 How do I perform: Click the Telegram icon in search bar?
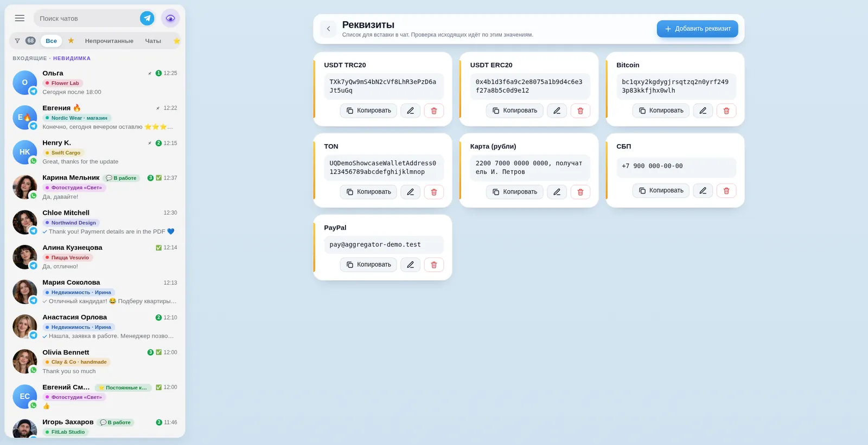coord(147,18)
